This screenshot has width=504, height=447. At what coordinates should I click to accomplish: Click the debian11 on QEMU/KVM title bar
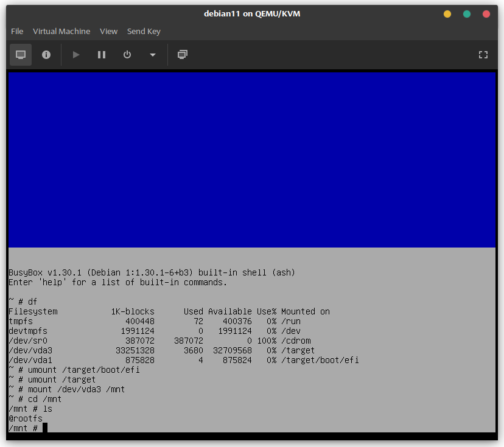(x=251, y=14)
